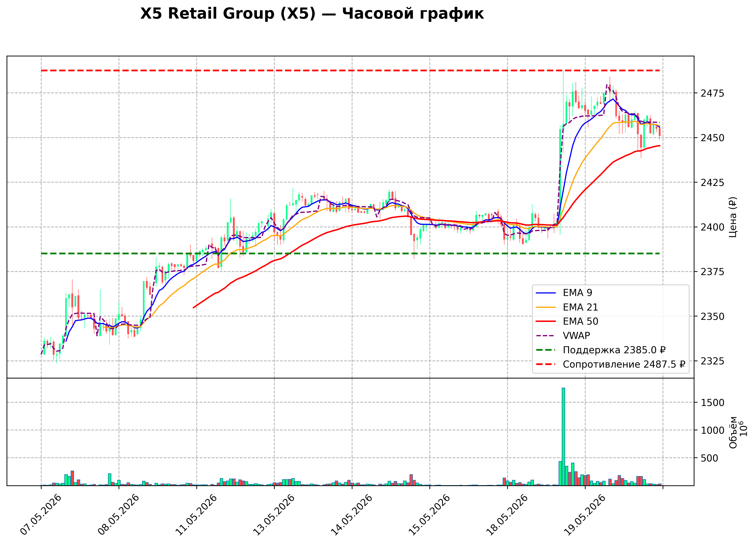Click the price axis value 2350
This screenshot has width=756, height=544.
pyautogui.click(x=713, y=316)
